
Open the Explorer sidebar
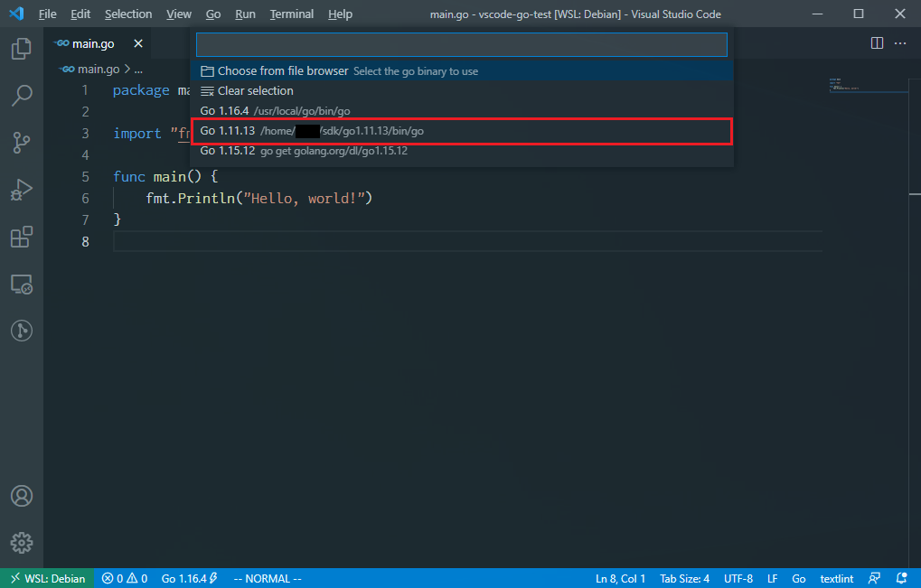21,49
